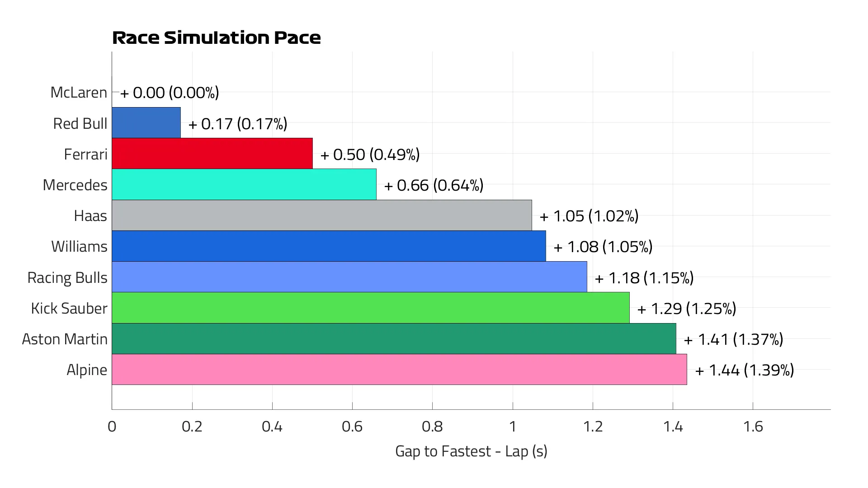
Task: Select the Kick Sauber team label
Action: point(69,309)
